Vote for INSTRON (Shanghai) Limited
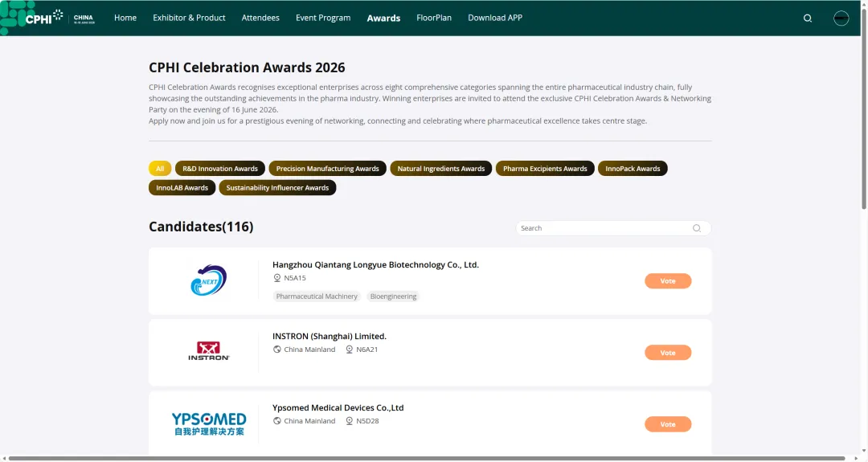 pyautogui.click(x=668, y=353)
